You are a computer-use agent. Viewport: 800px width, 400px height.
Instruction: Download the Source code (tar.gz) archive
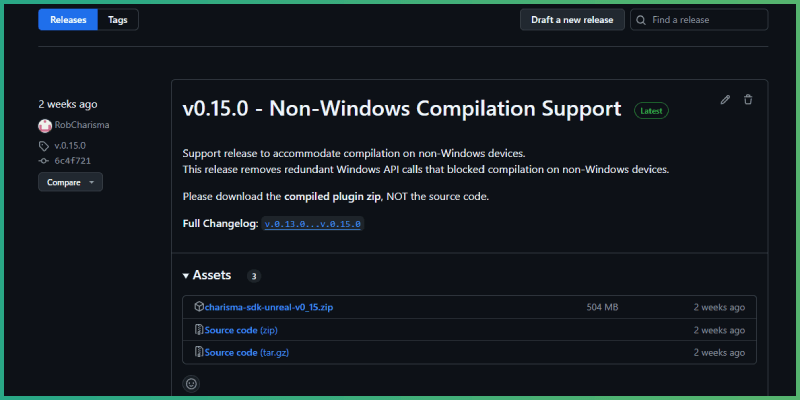pos(247,352)
